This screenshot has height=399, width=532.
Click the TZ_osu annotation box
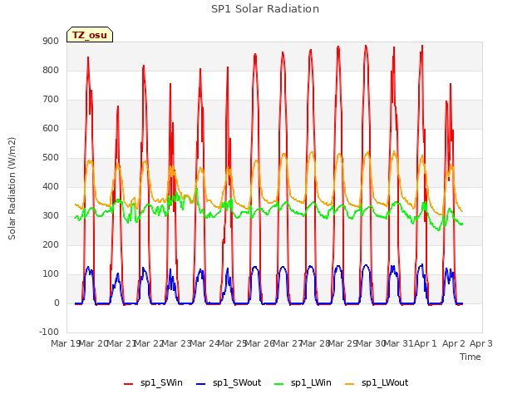pos(90,35)
